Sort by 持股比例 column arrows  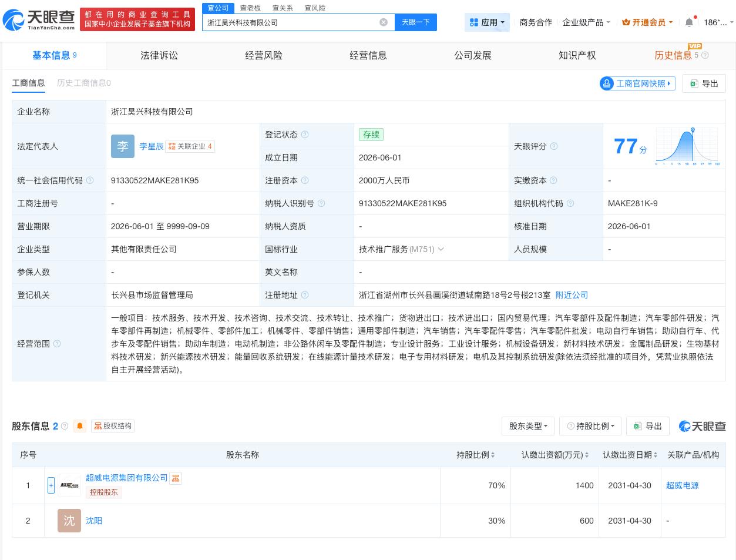493,455
